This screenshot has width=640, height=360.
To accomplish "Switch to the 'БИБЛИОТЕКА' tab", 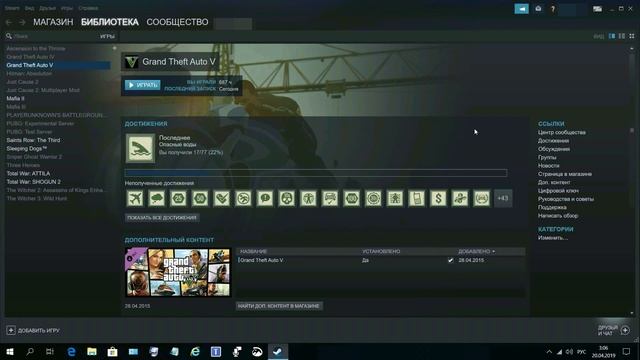I will 110,22.
